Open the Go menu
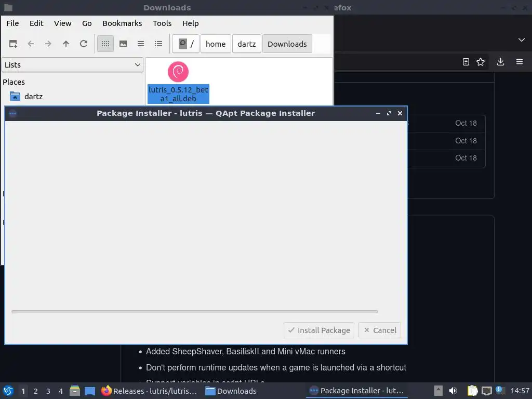 (87, 23)
